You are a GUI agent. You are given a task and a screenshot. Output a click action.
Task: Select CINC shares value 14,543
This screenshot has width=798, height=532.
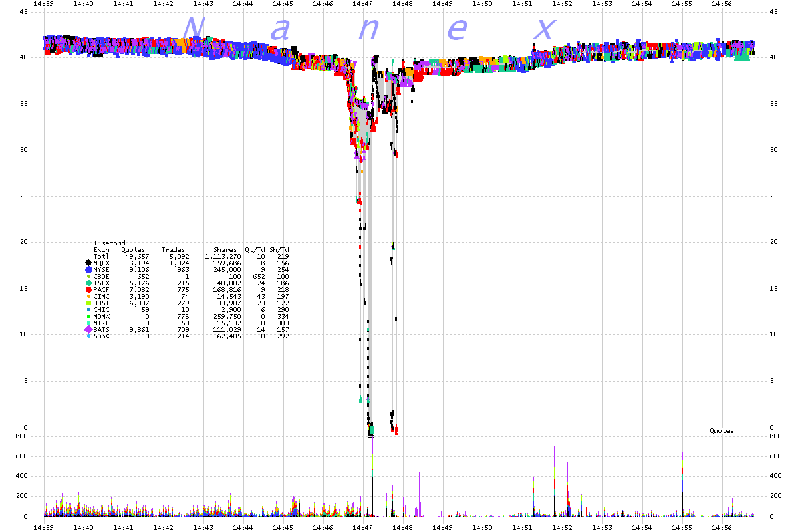pyautogui.click(x=229, y=297)
